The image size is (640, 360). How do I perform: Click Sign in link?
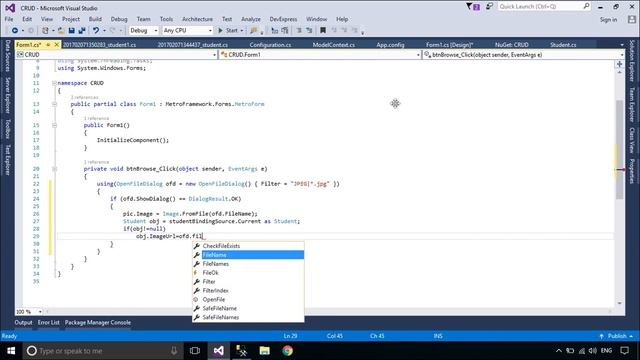pos(608,20)
